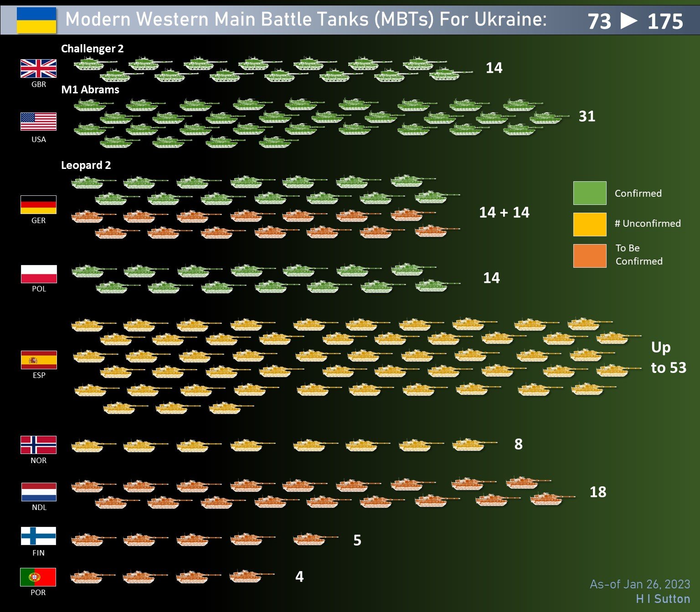This screenshot has width=700, height=612.
Task: Click the white arrow between 73 and 175
Action: [629, 21]
